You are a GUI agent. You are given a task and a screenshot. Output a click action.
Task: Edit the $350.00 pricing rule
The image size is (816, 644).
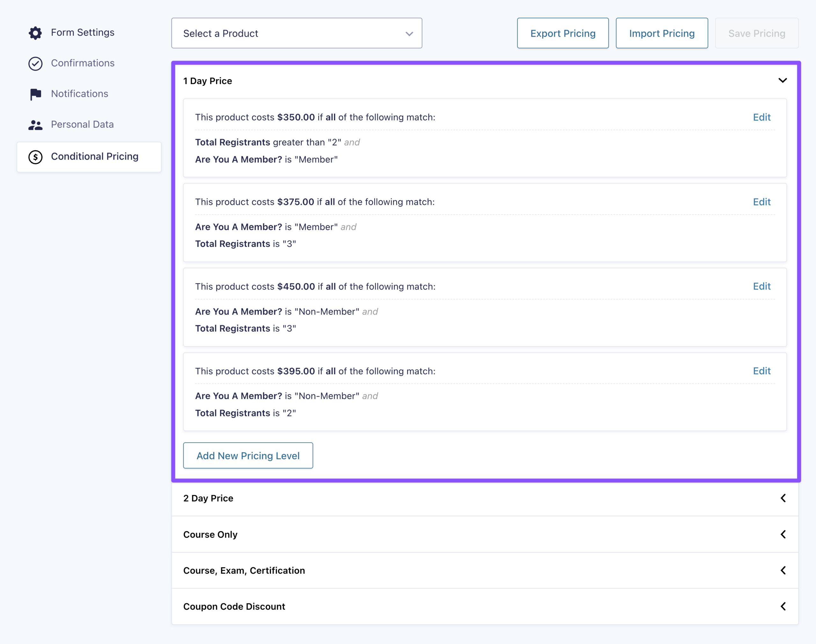pos(761,117)
